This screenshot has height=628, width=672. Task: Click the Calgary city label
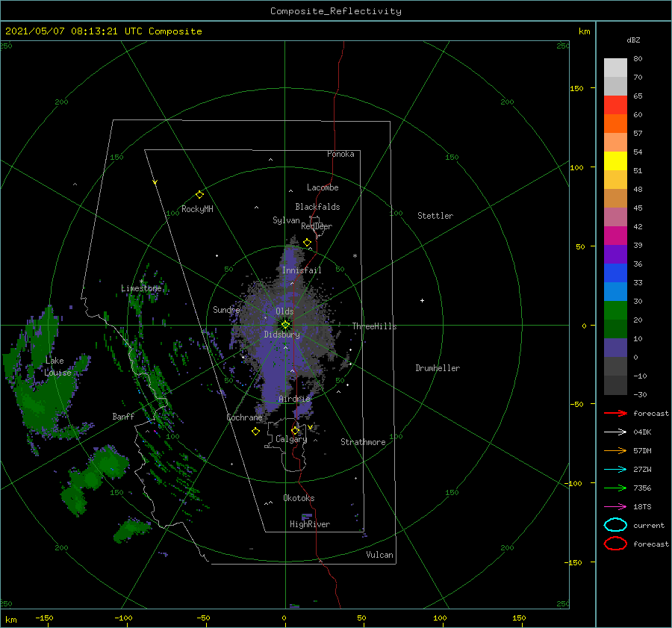pos(291,439)
